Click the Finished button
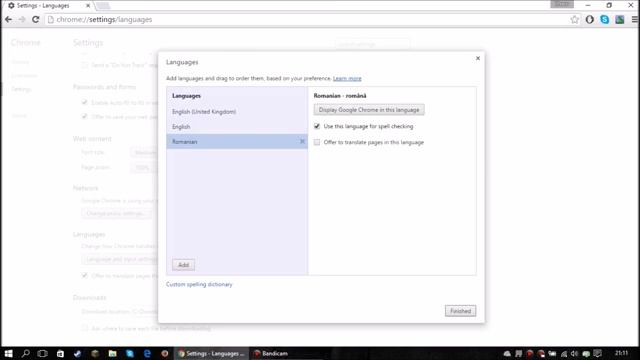This screenshot has height=360, width=640. point(460,311)
